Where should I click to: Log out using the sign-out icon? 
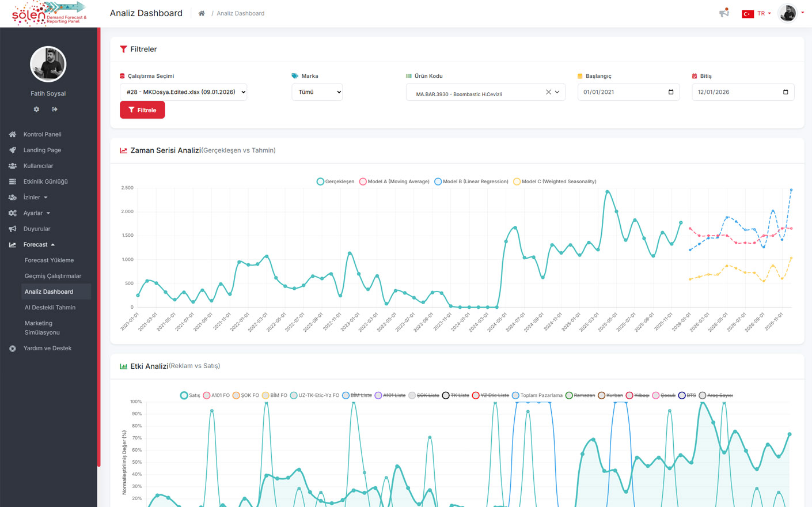coord(55,109)
